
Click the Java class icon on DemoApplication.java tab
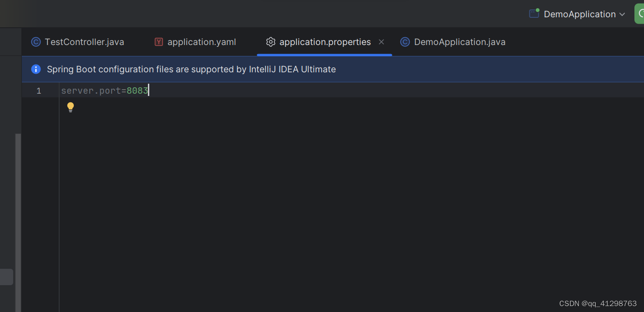(405, 42)
